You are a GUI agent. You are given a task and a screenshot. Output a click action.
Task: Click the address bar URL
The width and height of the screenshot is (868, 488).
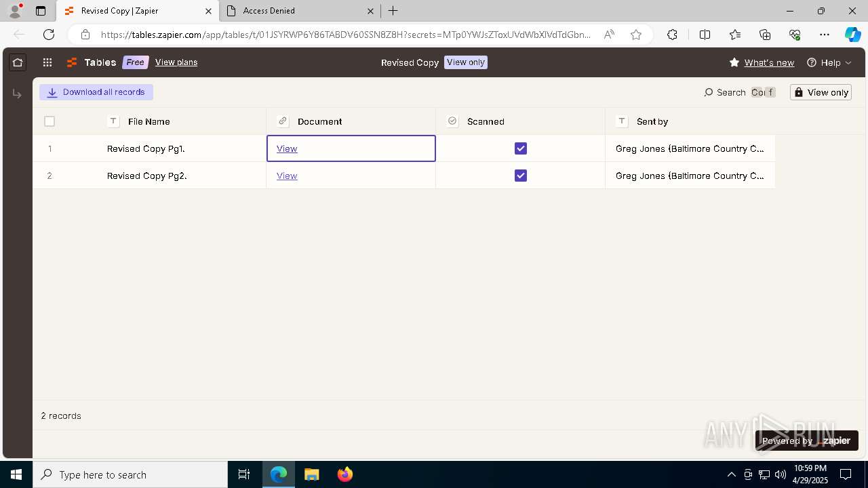(x=346, y=35)
